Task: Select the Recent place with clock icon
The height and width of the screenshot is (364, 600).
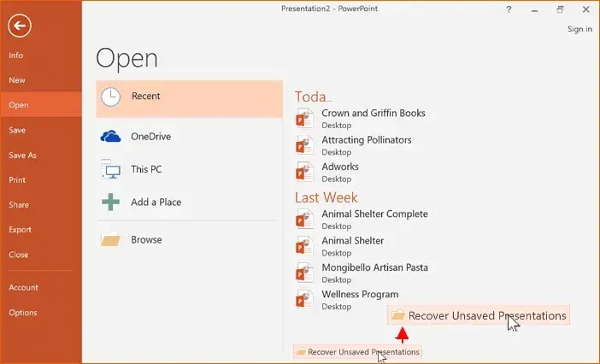Action: point(189,98)
